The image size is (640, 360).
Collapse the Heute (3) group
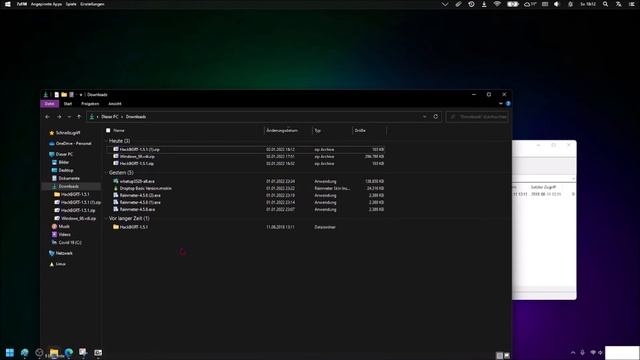click(x=107, y=141)
